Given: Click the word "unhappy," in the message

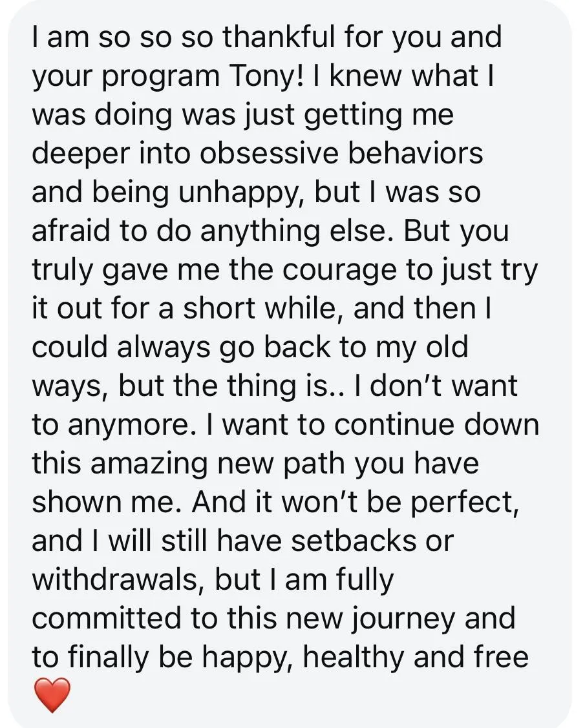Looking at the screenshot, I should click(239, 194).
